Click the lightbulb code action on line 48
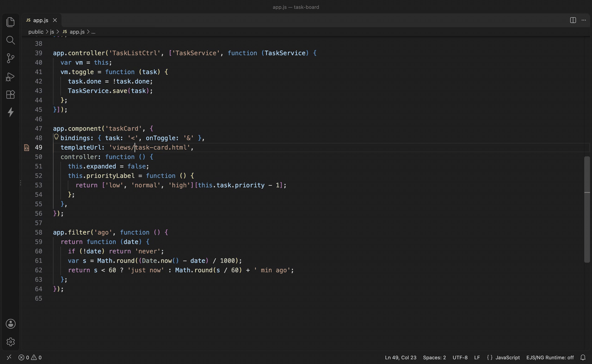This screenshot has height=364, width=592. coord(56,137)
